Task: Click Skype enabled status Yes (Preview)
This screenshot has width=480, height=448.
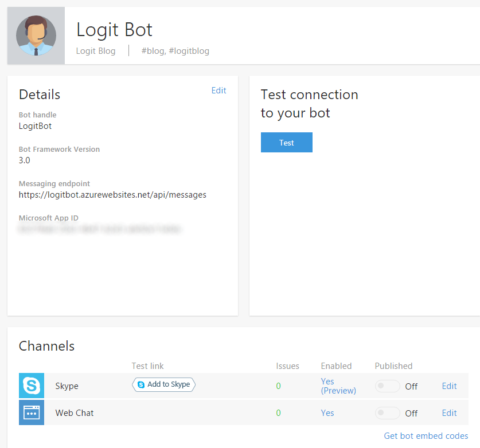Action: point(338,386)
